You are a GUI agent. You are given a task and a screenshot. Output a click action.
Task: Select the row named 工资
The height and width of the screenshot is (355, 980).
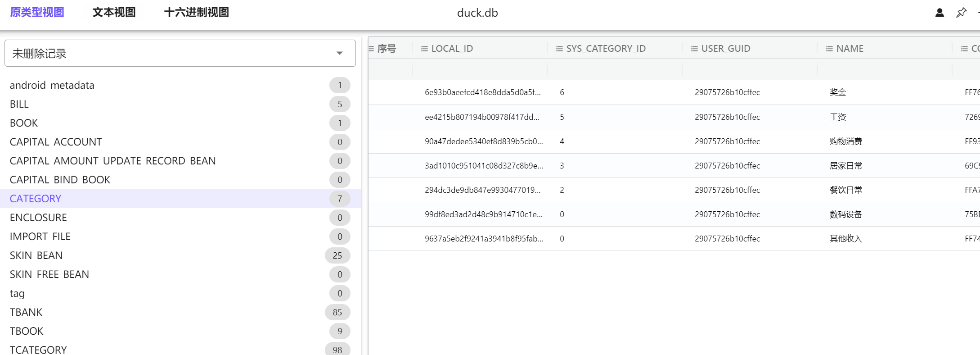pos(837,117)
